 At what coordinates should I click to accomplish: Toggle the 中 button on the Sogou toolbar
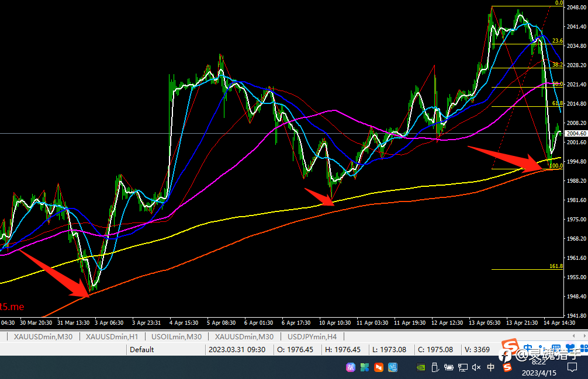(528, 348)
